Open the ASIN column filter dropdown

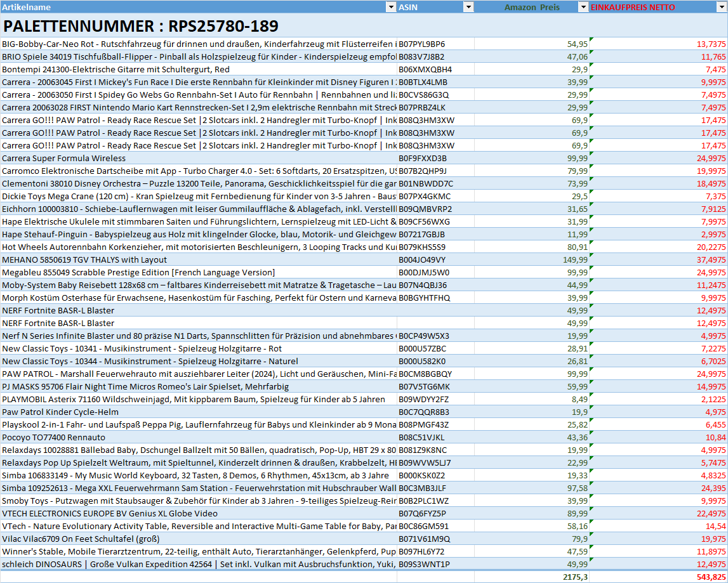pos(468,7)
